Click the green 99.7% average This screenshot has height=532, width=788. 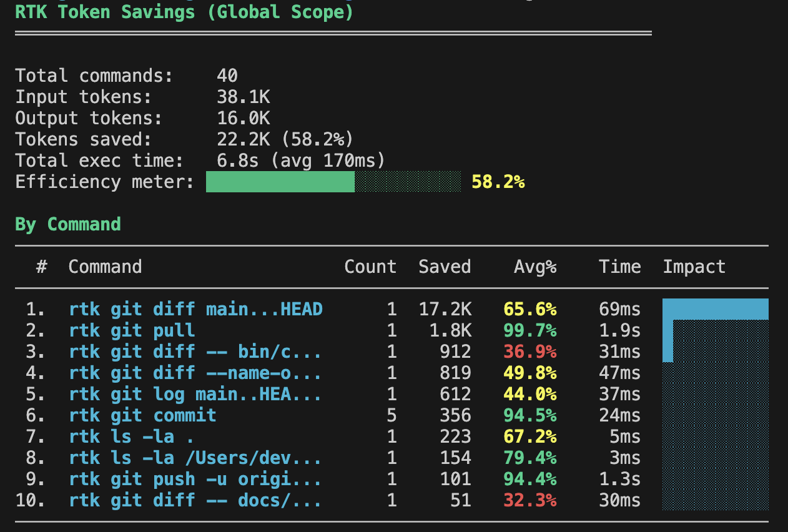[530, 330]
